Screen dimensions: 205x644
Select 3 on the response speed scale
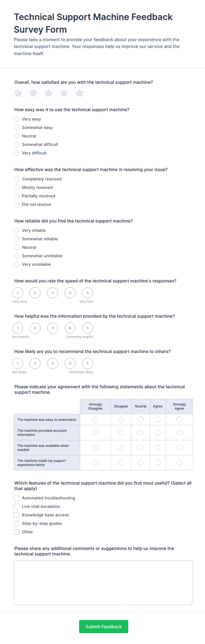coord(52,293)
